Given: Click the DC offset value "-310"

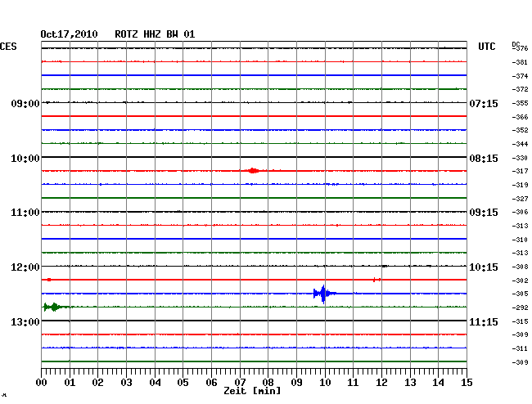Looking at the screenshot, I should [x=520, y=240].
